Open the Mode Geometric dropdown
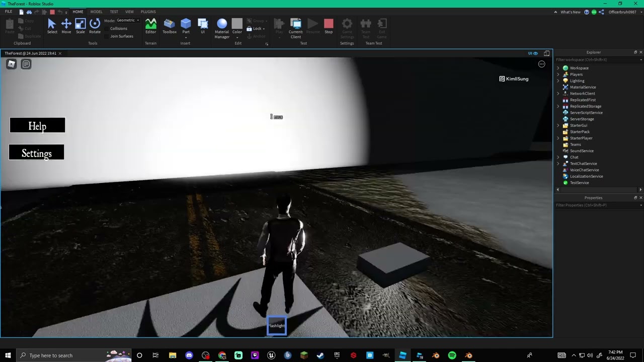This screenshot has height=362, width=644. (x=128, y=20)
